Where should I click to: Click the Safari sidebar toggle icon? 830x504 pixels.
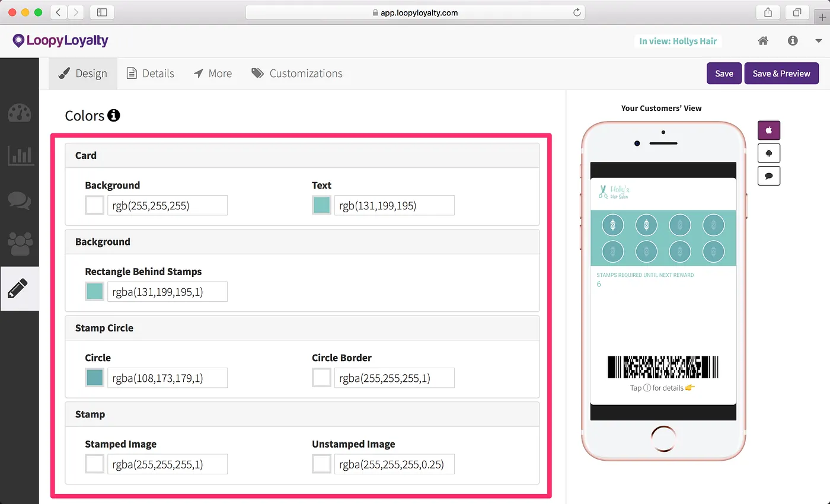[x=102, y=12]
